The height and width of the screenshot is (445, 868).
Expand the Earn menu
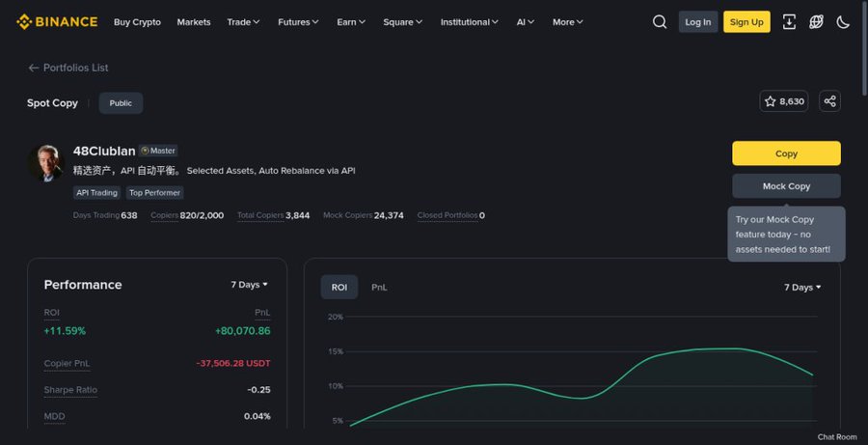point(351,22)
